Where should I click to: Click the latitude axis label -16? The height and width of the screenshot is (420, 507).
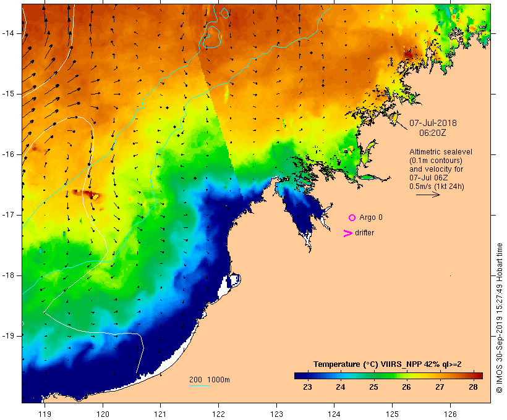point(8,154)
